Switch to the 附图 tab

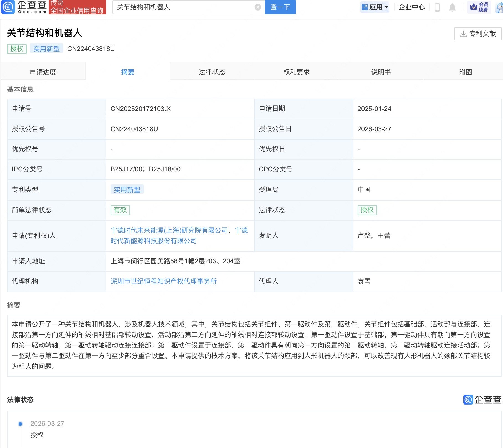pos(465,72)
